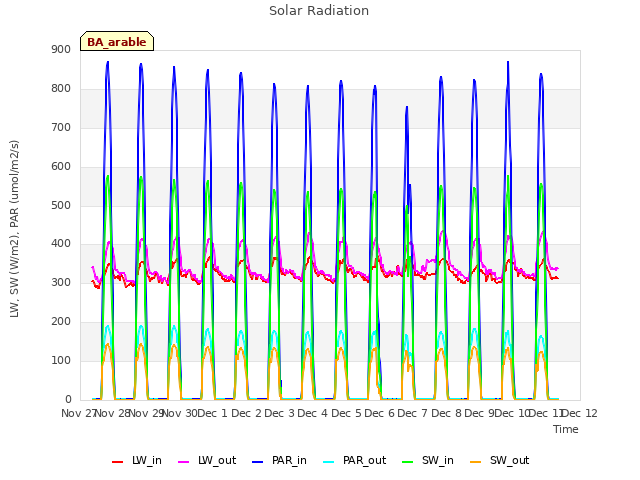Click the 700 y-axis tick label

pyautogui.click(x=61, y=128)
